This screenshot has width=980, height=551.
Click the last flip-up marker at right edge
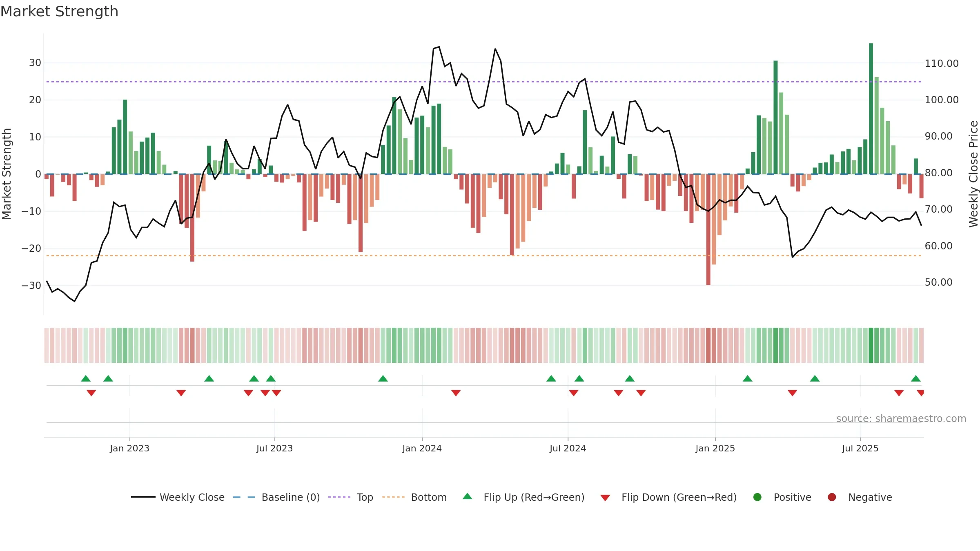[x=916, y=378]
